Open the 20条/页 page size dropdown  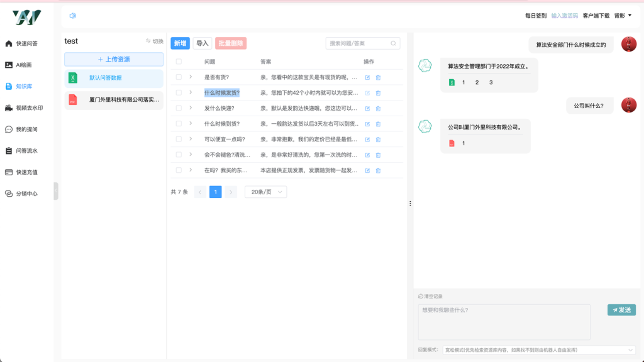point(265,192)
